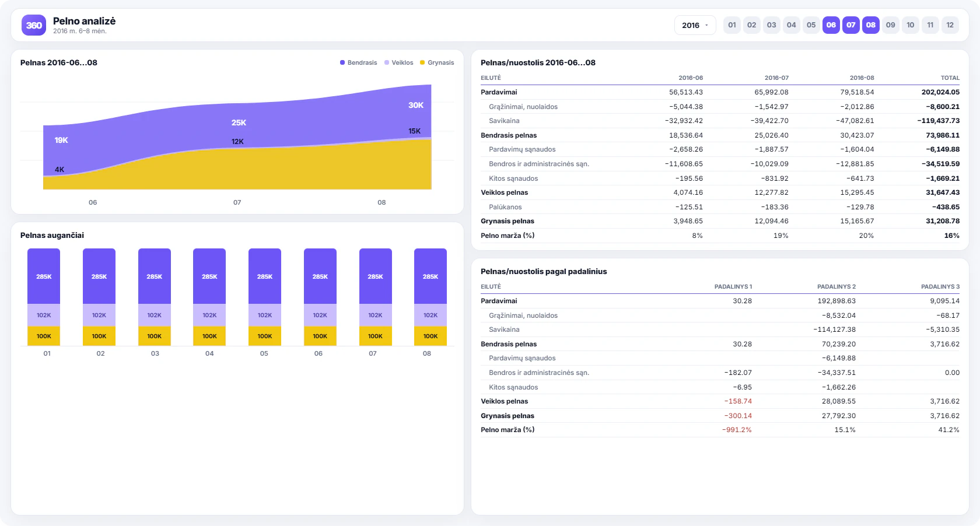Select the 285K bar segment for month 01
980x526 pixels.
pos(44,276)
